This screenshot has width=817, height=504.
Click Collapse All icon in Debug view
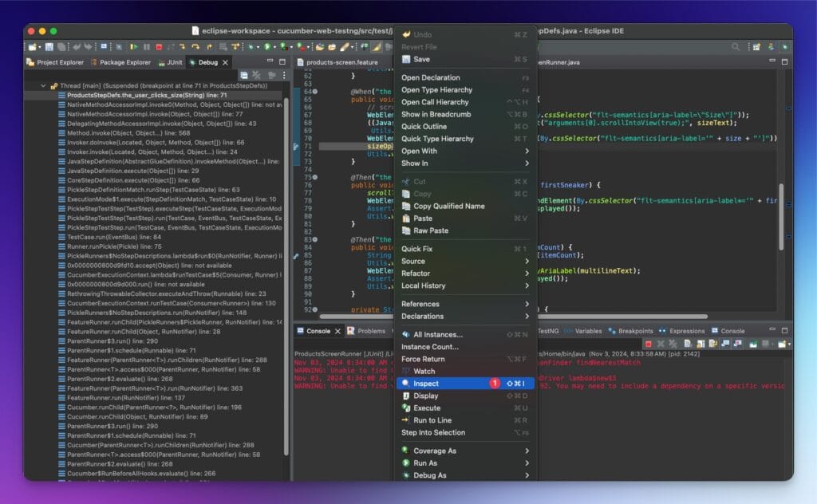pos(244,76)
